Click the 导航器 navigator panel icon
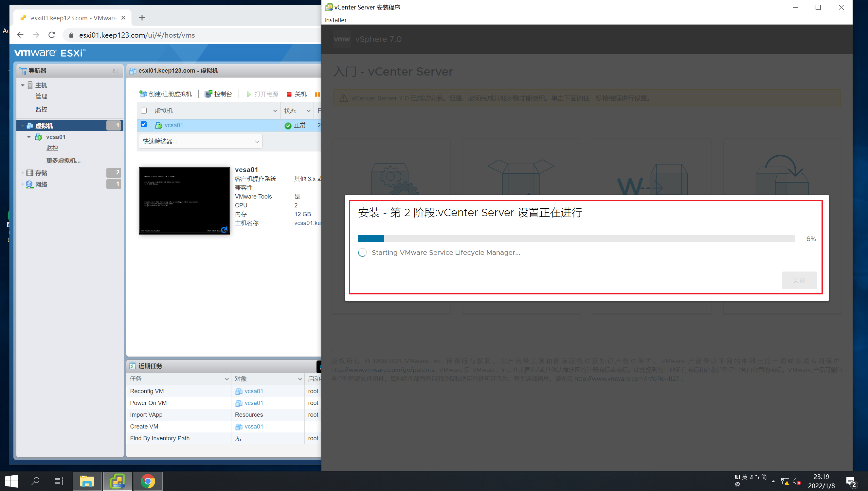868x491 pixels. [x=23, y=70]
